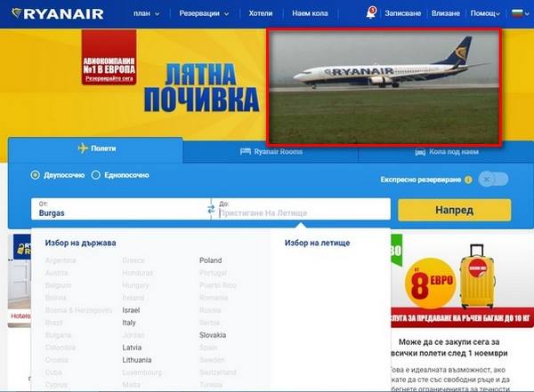Screen dimensions: 534x392
Task: Select the Двупосочно radio button
Action: coord(35,175)
